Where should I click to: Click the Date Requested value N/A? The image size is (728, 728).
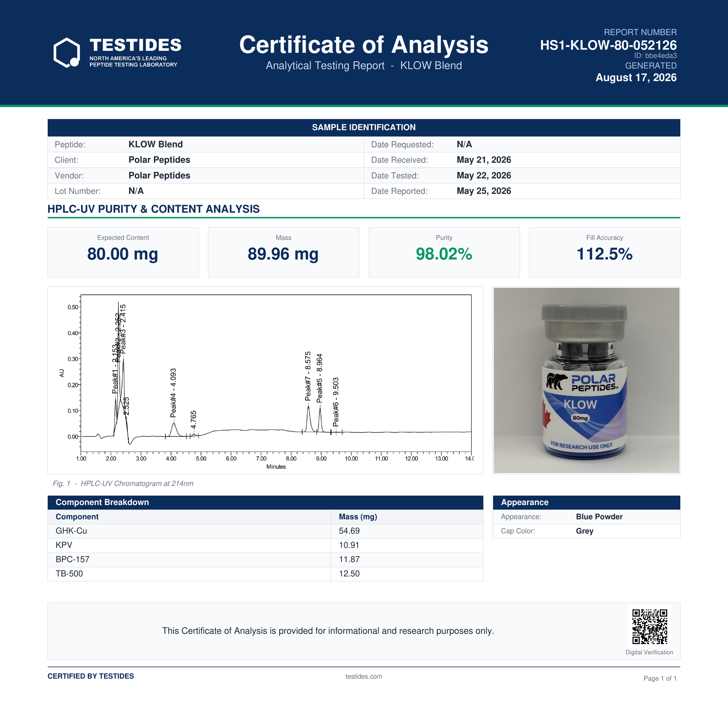pos(464,144)
